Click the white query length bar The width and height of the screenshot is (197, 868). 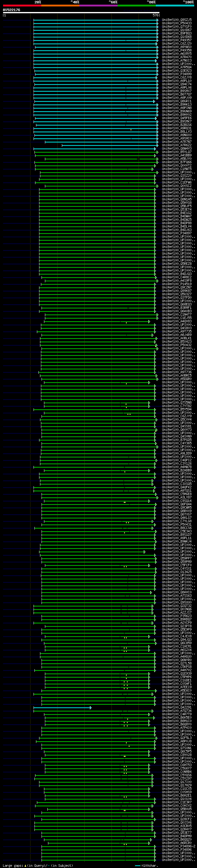coord(81,13)
